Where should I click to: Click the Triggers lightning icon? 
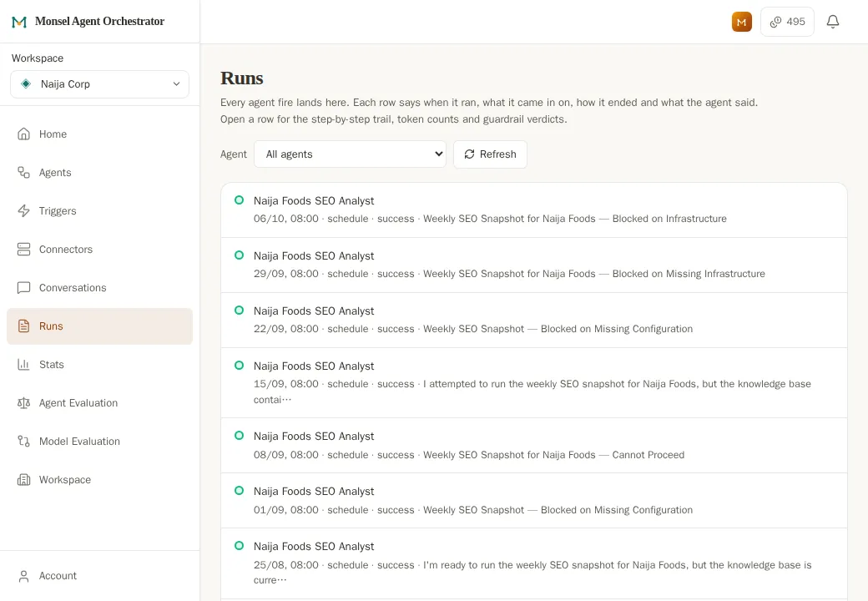point(24,211)
